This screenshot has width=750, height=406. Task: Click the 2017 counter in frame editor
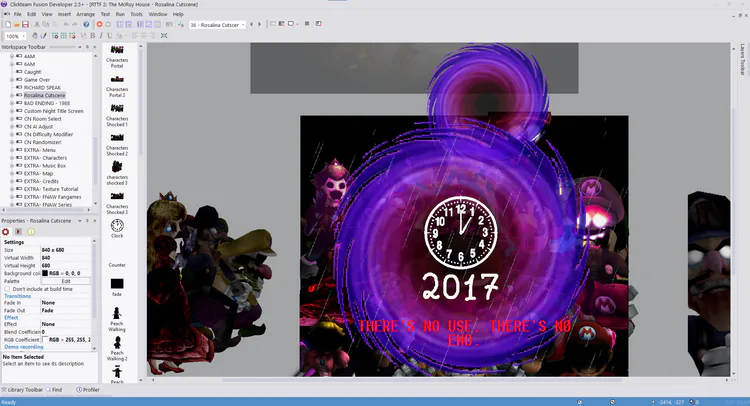coord(460,286)
